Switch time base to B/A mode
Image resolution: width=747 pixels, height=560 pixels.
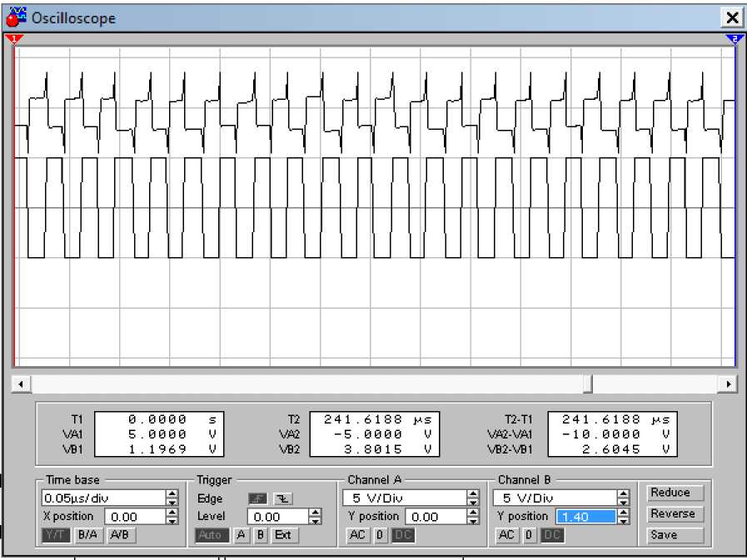[87, 535]
